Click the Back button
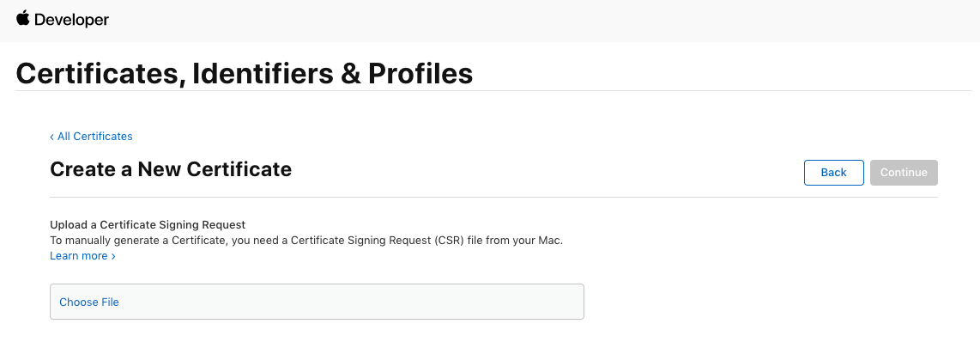Viewport: 980px width, 342px height. click(x=834, y=172)
